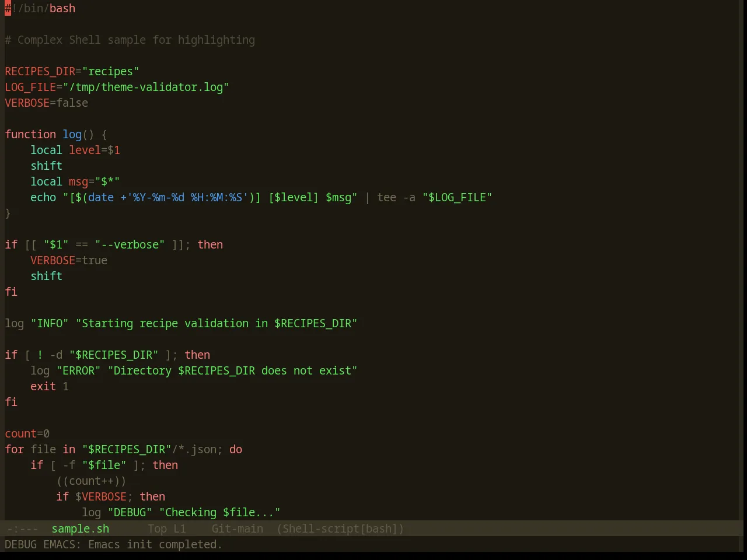Click the RECIPES_DIR variable assignment at top
Viewport: 747px width, 560px height.
[72, 71]
